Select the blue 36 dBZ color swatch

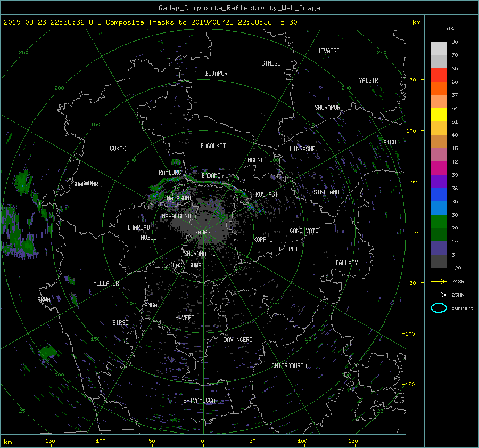pyautogui.click(x=439, y=194)
